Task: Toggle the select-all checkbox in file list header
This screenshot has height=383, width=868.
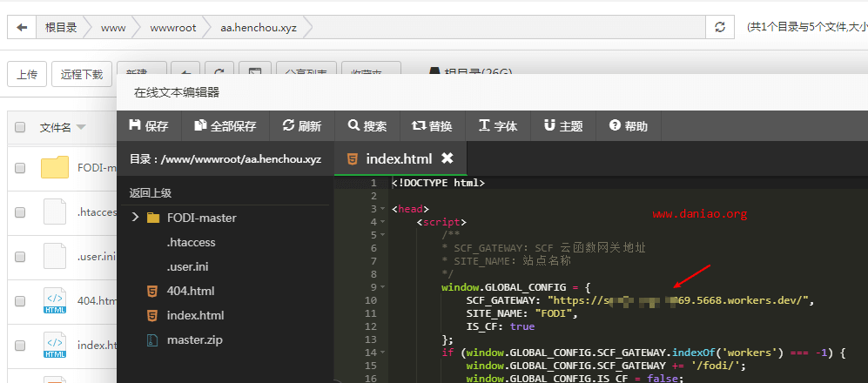Action: [20, 127]
